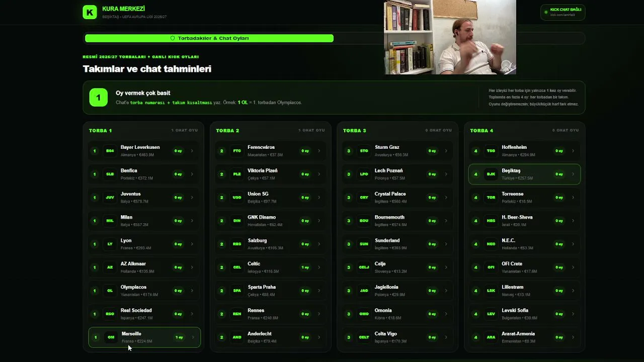Click the HBS badge for H. Beer-Sheva

pyautogui.click(x=491, y=221)
